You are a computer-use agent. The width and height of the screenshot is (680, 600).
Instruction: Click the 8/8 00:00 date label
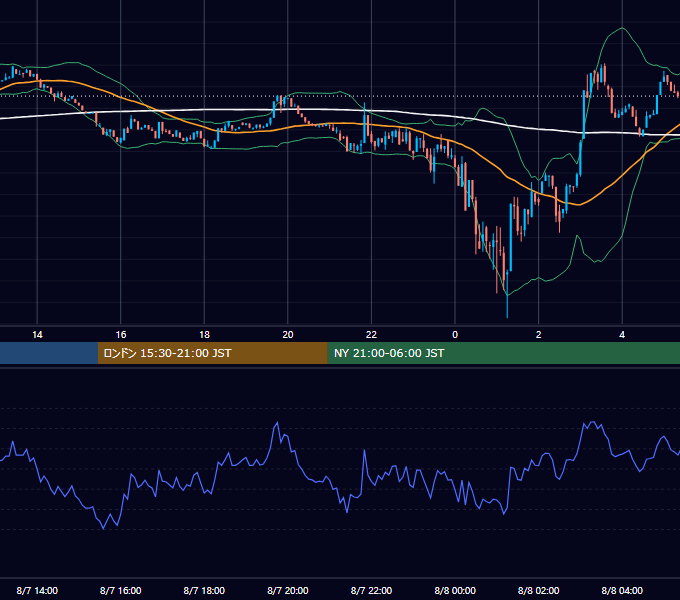point(455,590)
